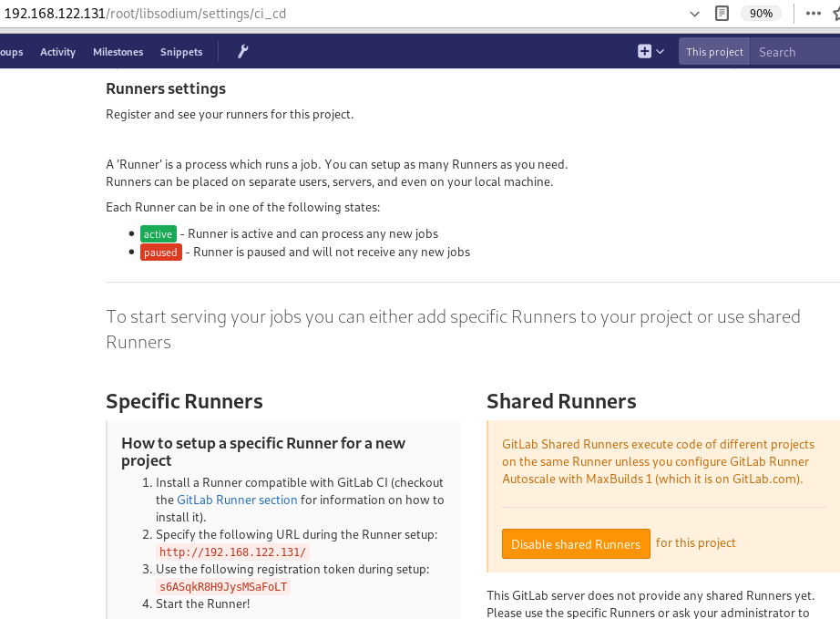Viewport: 840px width, 619px height.
Task: Click the green active status badge
Action: tap(158, 234)
